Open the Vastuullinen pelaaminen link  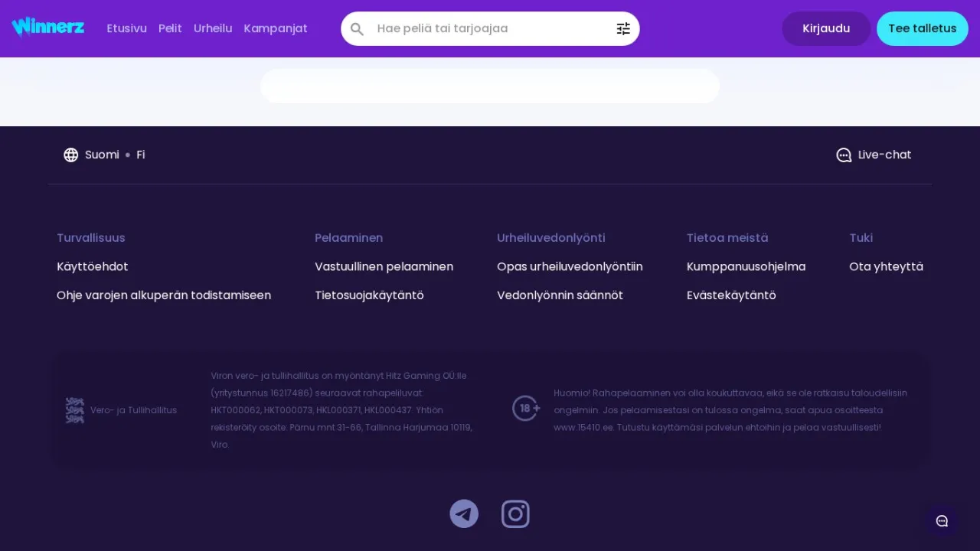tap(384, 266)
